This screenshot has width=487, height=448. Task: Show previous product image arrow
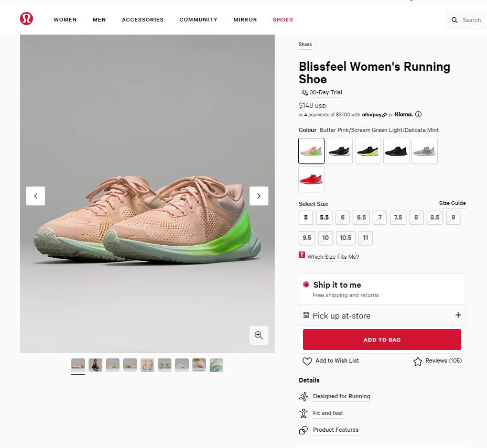pos(36,196)
